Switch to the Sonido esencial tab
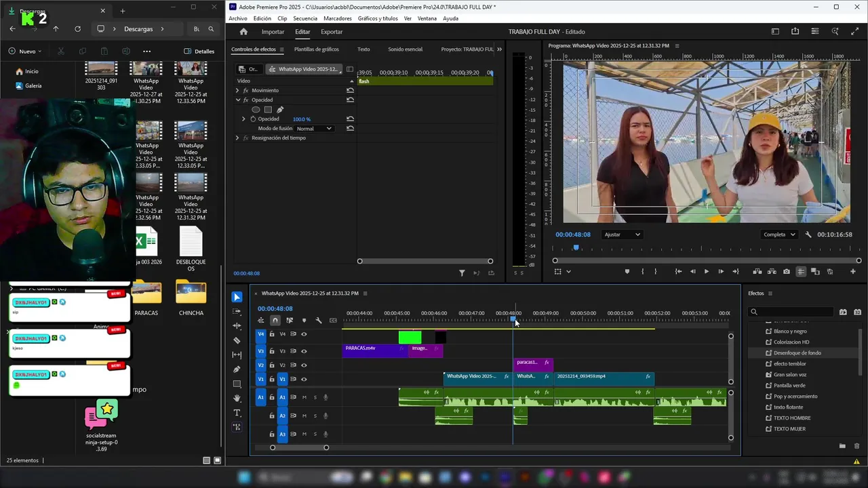 (405, 49)
